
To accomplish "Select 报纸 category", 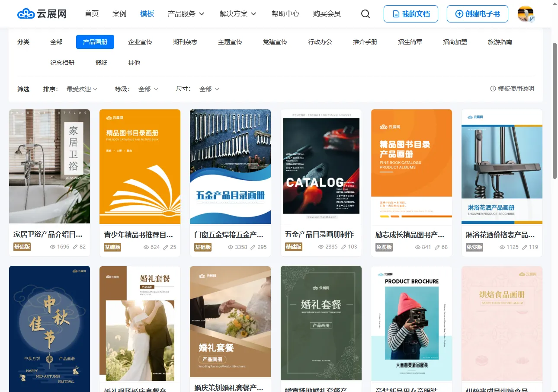I will (101, 63).
